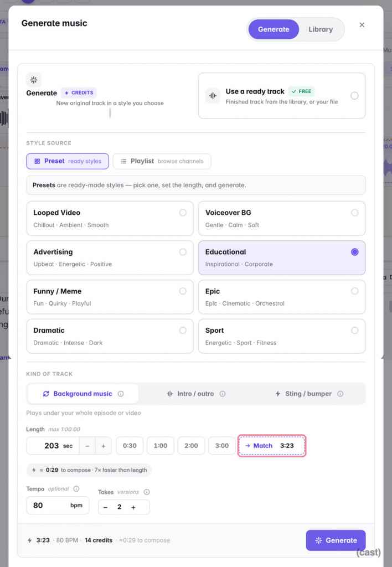Click Match 3:23 length button
Viewport: 392px width, 567px height.
coord(272,446)
